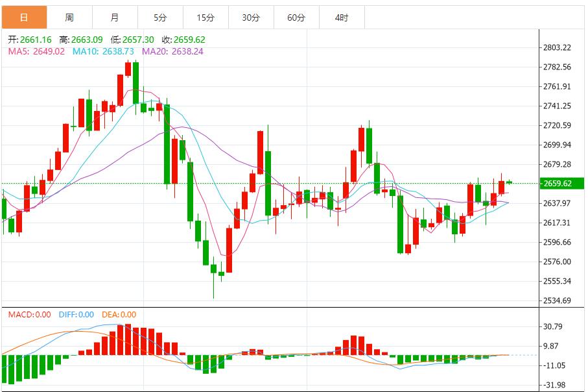Switch to the 周 weekly tab

[x=69, y=18]
